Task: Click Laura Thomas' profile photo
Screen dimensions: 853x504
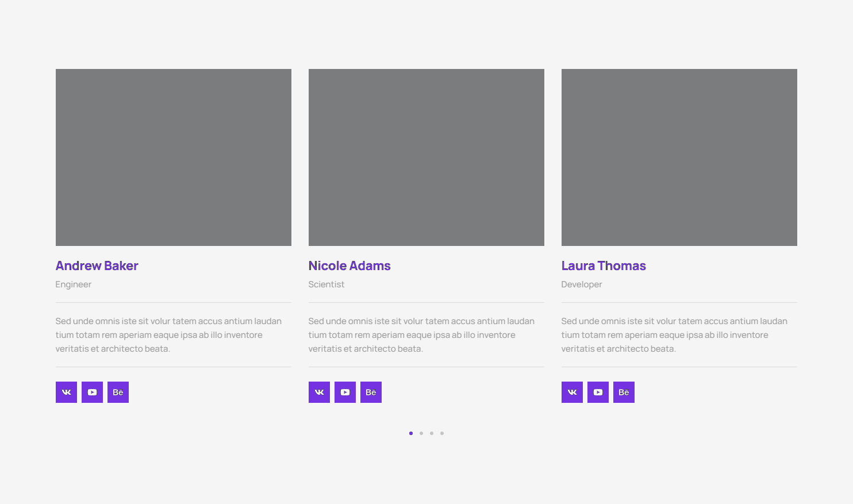Action: click(679, 157)
